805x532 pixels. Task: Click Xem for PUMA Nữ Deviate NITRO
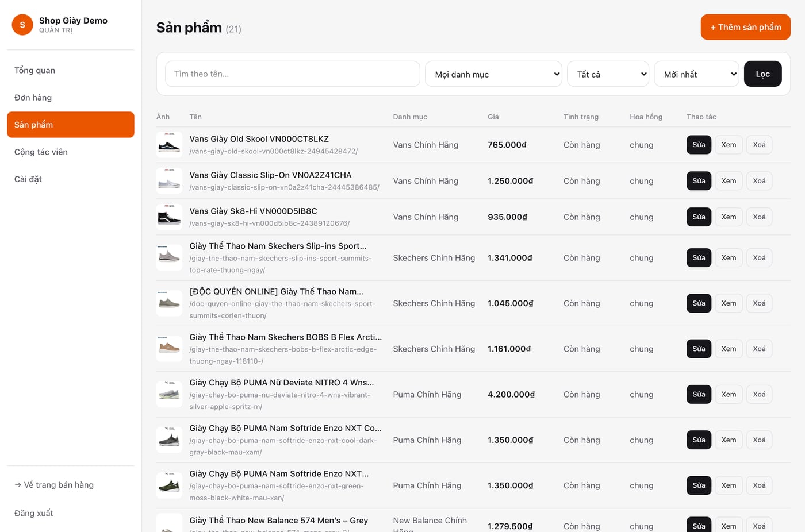click(729, 394)
